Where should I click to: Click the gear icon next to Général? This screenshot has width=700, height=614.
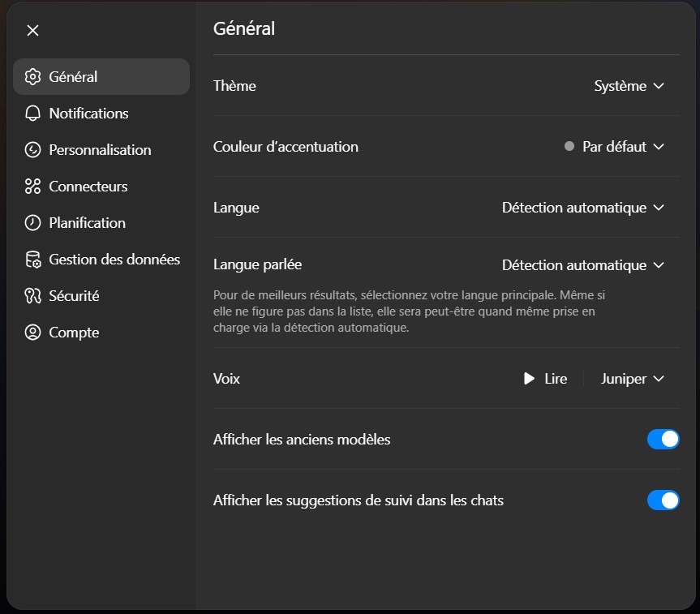pyautogui.click(x=32, y=77)
